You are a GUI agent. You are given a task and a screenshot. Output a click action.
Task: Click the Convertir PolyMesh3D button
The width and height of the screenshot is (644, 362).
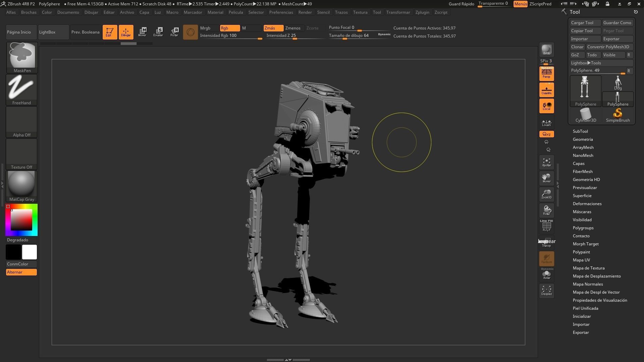[610, 47]
